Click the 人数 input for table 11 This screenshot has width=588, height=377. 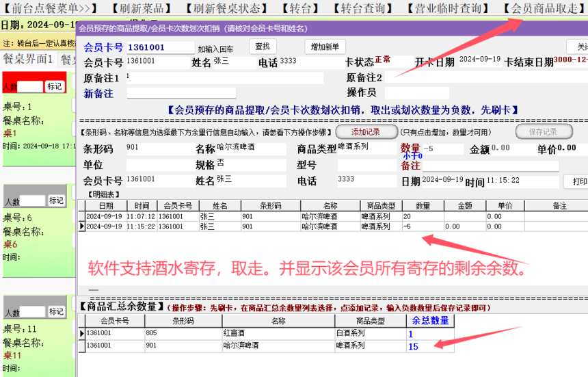[x=32, y=311]
